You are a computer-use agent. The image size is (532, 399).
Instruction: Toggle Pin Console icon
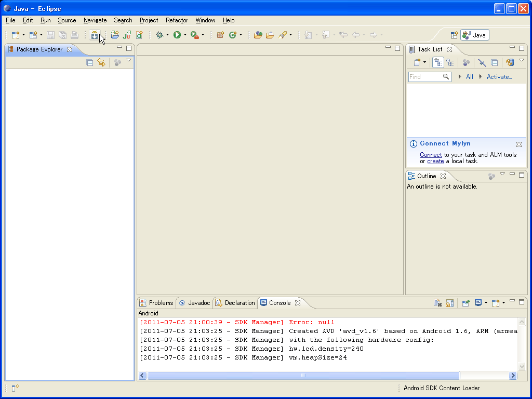click(466, 303)
